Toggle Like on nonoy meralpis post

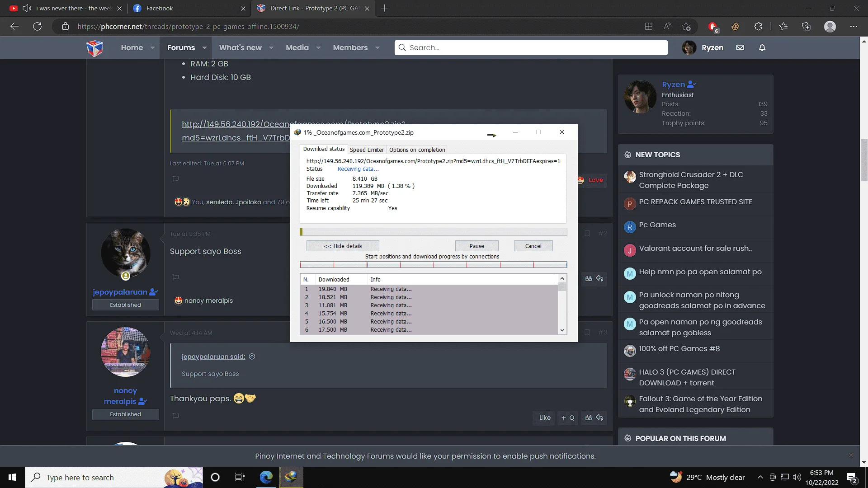tap(544, 418)
